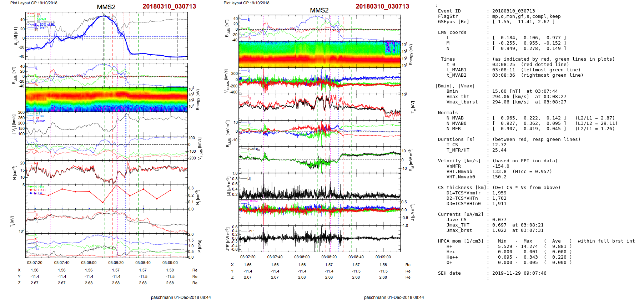Select Bmin value '15.60 [nT] at 03:07:44'
644x300 pixels.
point(525,91)
